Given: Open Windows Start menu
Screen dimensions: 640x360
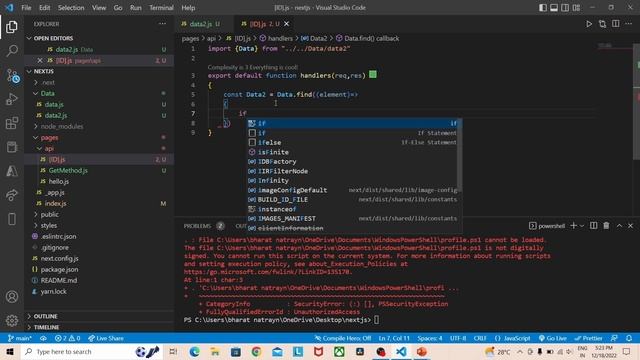Looking at the screenshot, I should [x=10, y=351].
